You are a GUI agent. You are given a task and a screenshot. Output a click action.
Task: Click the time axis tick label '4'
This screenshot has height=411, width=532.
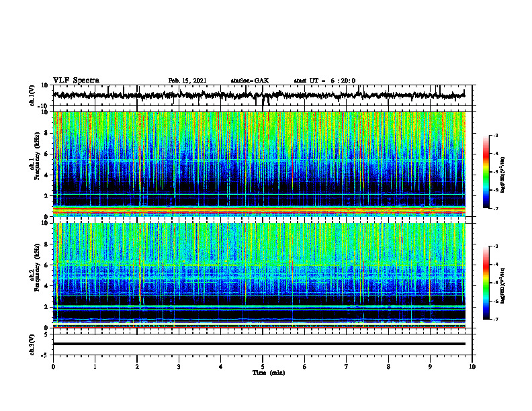(221, 367)
